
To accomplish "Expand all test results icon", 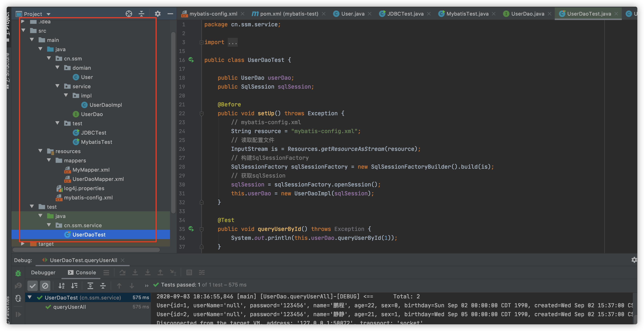I will click(90, 285).
